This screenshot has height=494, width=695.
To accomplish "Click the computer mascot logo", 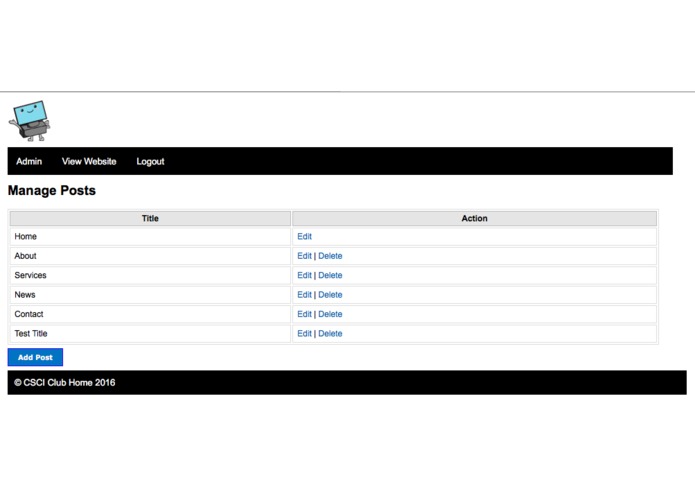I will point(30,121).
